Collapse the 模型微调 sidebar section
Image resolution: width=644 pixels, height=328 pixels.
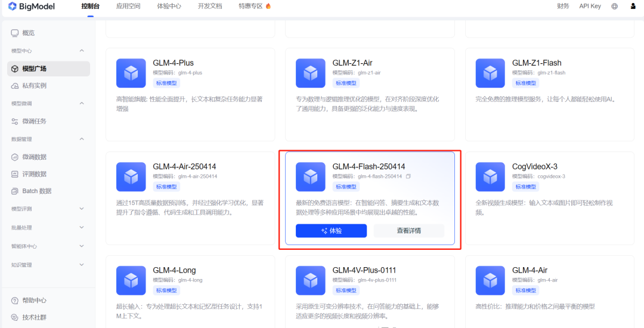click(x=81, y=103)
